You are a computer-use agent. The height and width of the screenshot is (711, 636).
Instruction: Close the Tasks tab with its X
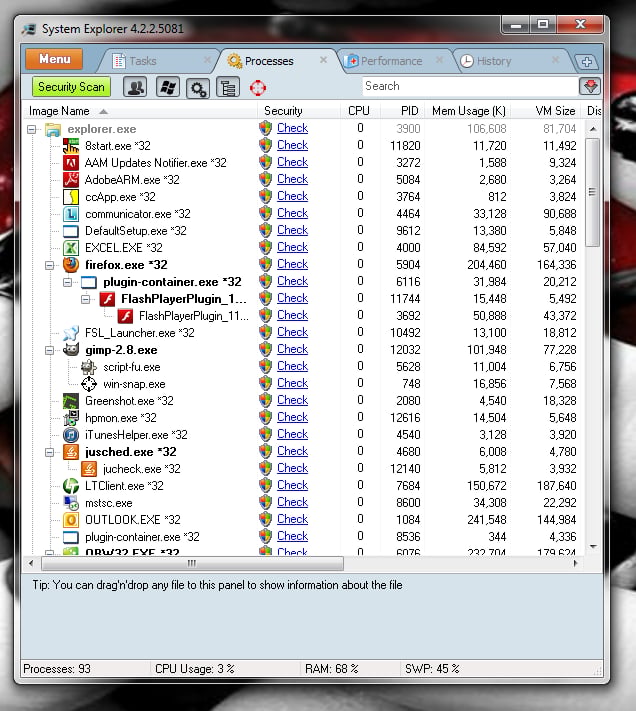click(x=207, y=60)
